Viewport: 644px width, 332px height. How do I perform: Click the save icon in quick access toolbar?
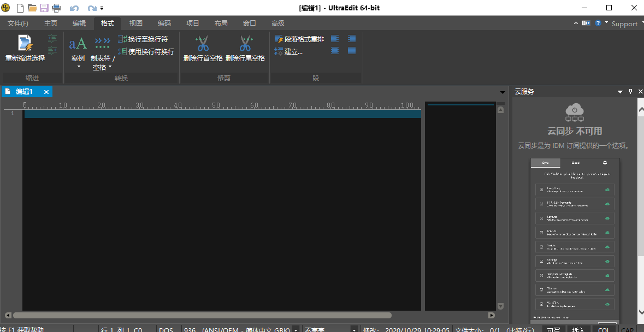point(44,8)
